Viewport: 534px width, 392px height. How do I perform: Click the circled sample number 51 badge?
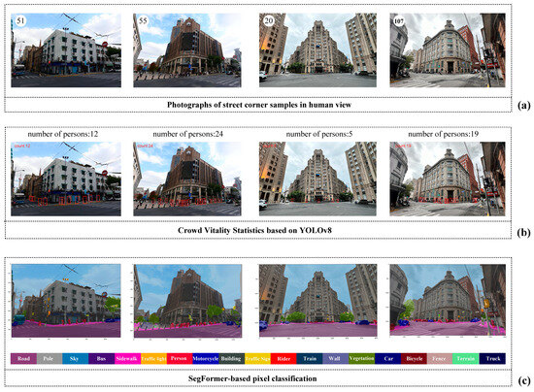(20, 21)
